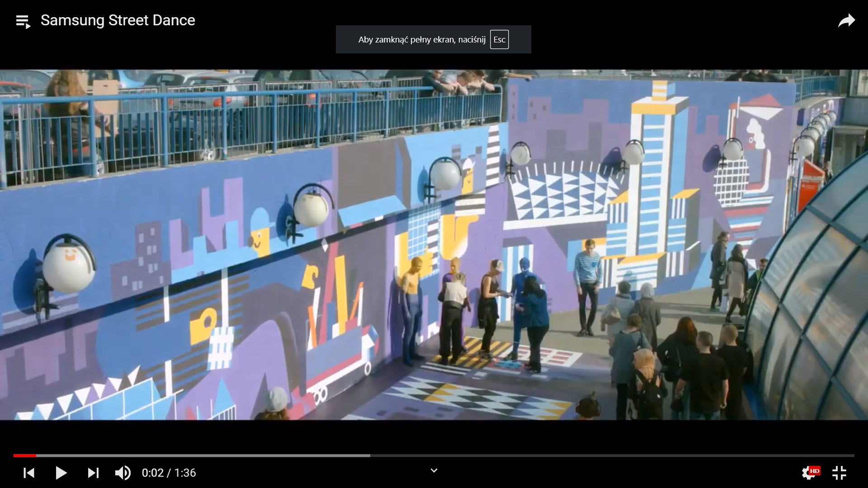Seek within the red played progress segment
Screen dimensions: 868x488
(25, 455)
